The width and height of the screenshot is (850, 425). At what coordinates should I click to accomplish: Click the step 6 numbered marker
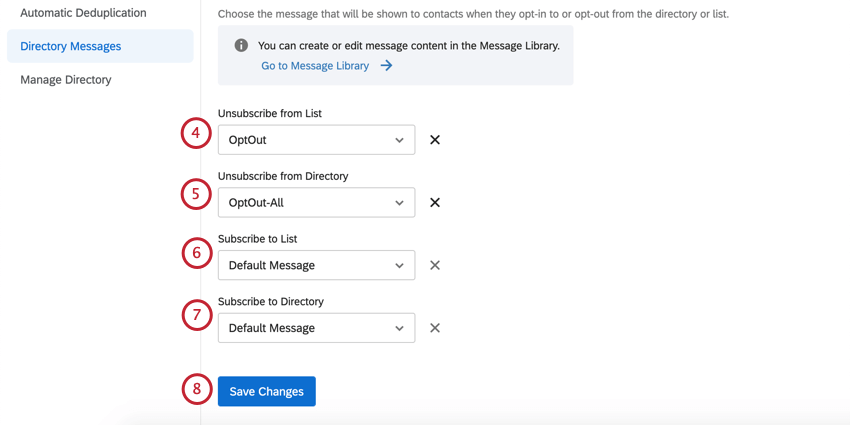tap(196, 253)
